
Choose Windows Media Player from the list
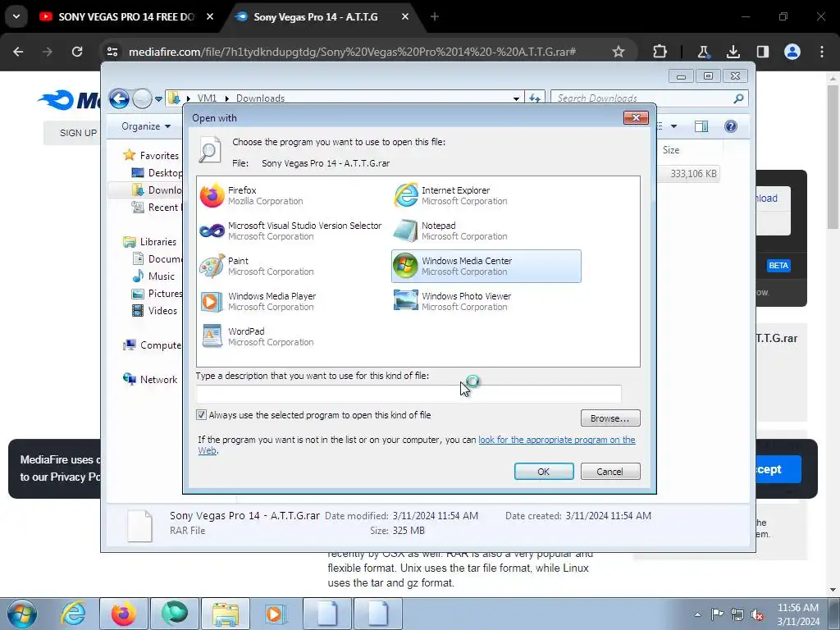[x=258, y=302]
